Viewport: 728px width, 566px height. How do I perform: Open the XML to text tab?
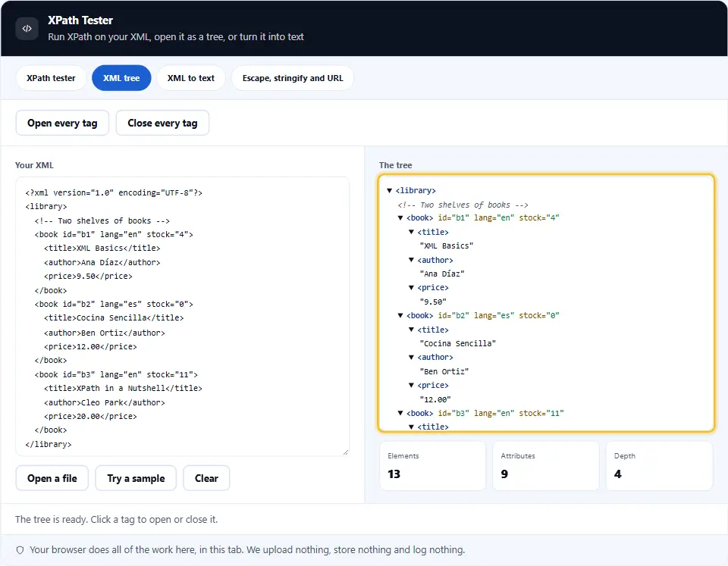point(191,78)
